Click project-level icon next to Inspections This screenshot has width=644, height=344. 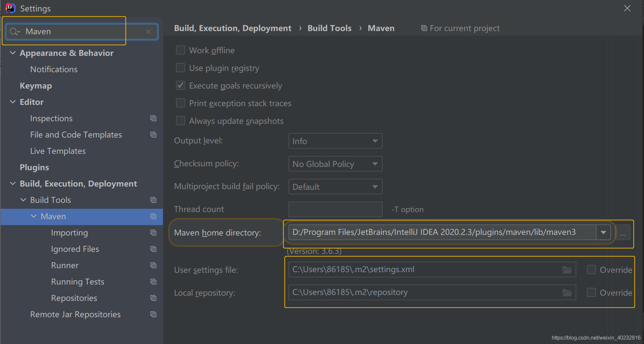pos(153,118)
